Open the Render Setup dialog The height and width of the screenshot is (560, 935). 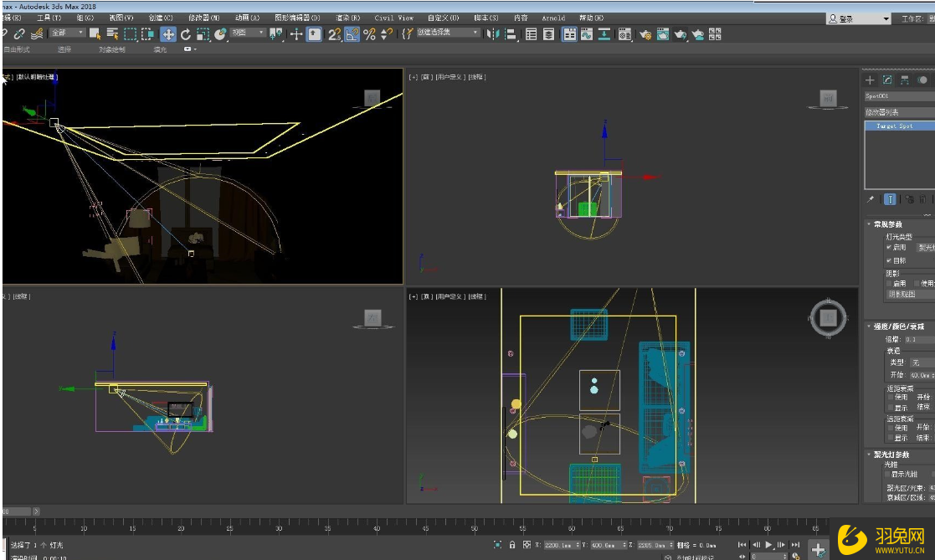645,35
